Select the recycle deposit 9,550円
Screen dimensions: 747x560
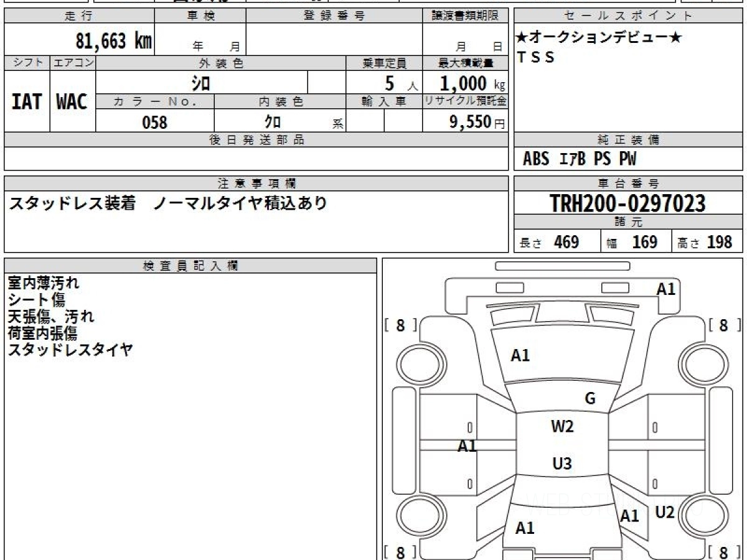click(477, 122)
